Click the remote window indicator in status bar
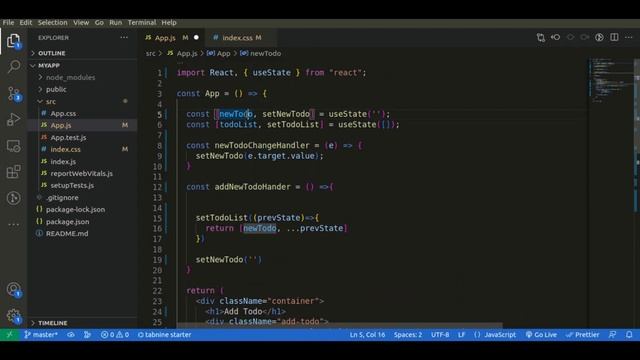 [9, 335]
